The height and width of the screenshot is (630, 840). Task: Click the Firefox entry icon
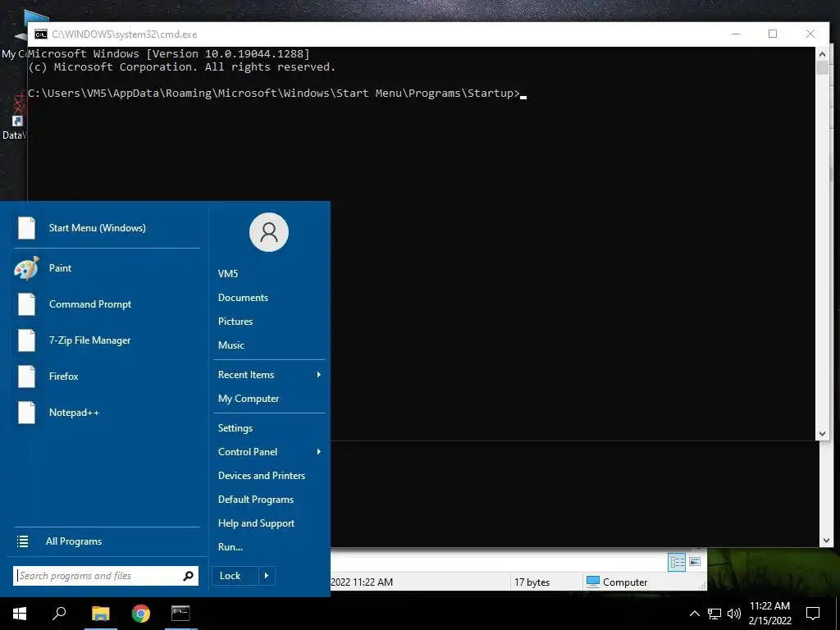tap(26, 376)
